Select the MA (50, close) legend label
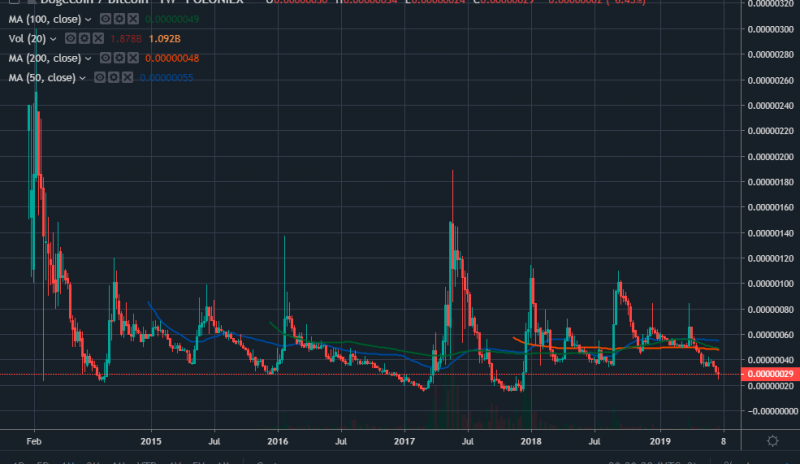800x464 pixels. [42, 77]
